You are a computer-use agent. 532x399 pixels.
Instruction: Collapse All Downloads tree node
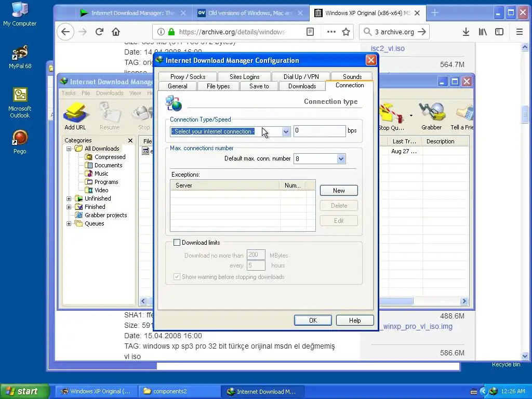pyautogui.click(x=69, y=149)
